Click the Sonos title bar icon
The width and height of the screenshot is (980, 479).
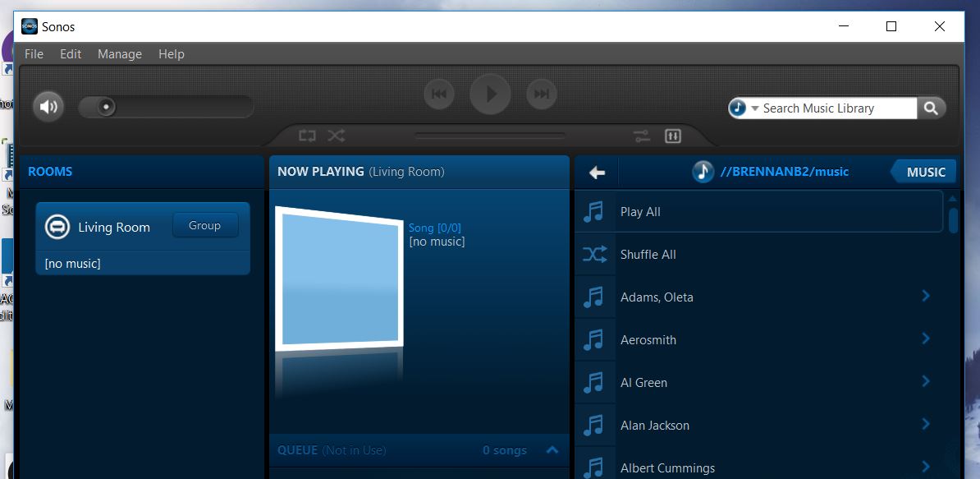pos(30,27)
